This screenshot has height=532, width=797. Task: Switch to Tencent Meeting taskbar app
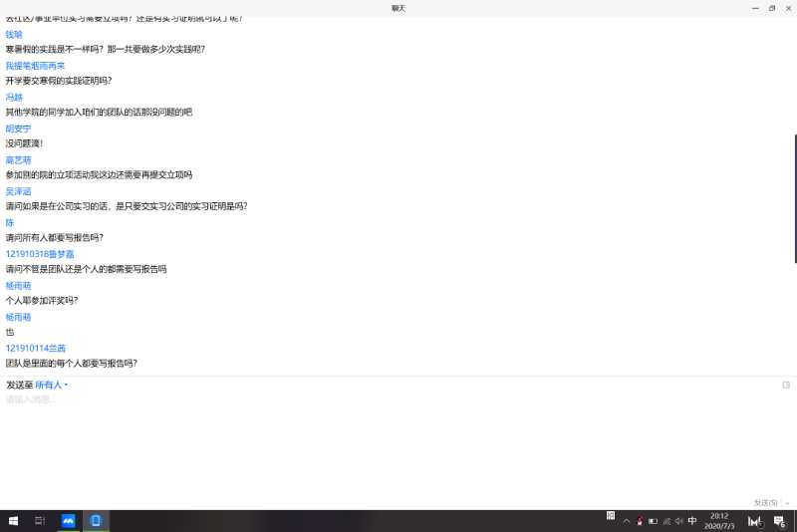click(69, 521)
